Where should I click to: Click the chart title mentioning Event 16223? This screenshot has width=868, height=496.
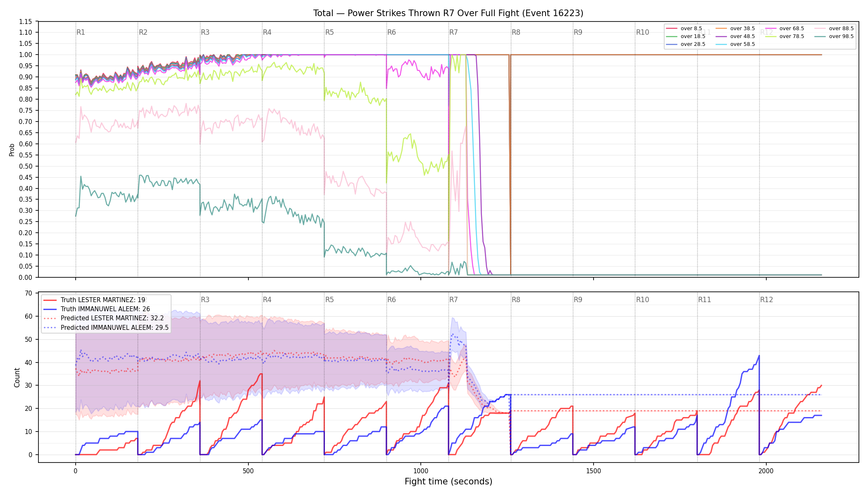448,13
